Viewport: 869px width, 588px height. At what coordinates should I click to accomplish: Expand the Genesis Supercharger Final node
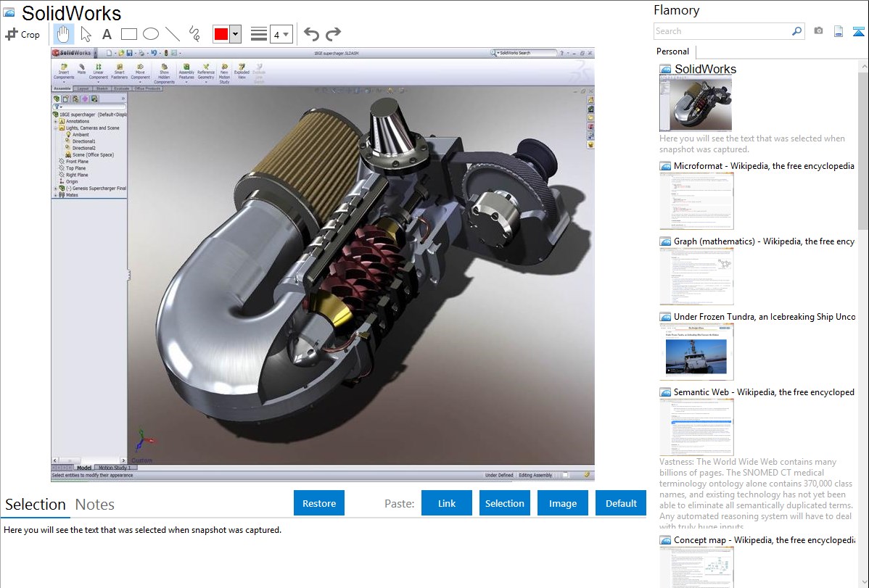point(55,189)
